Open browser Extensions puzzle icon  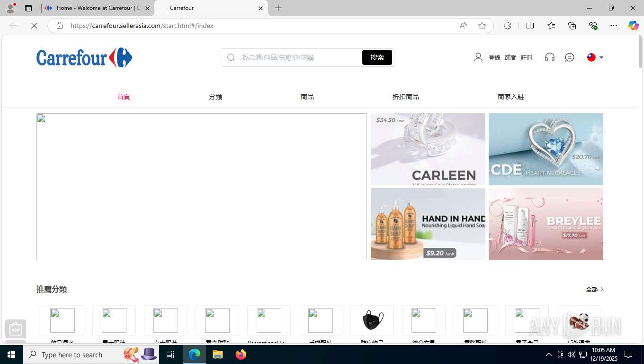[508, 26]
